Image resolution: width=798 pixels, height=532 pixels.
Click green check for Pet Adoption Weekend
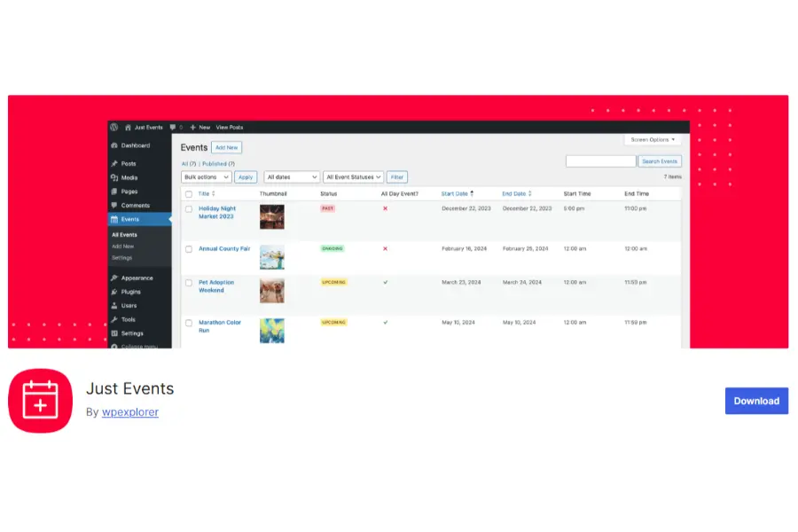click(386, 282)
